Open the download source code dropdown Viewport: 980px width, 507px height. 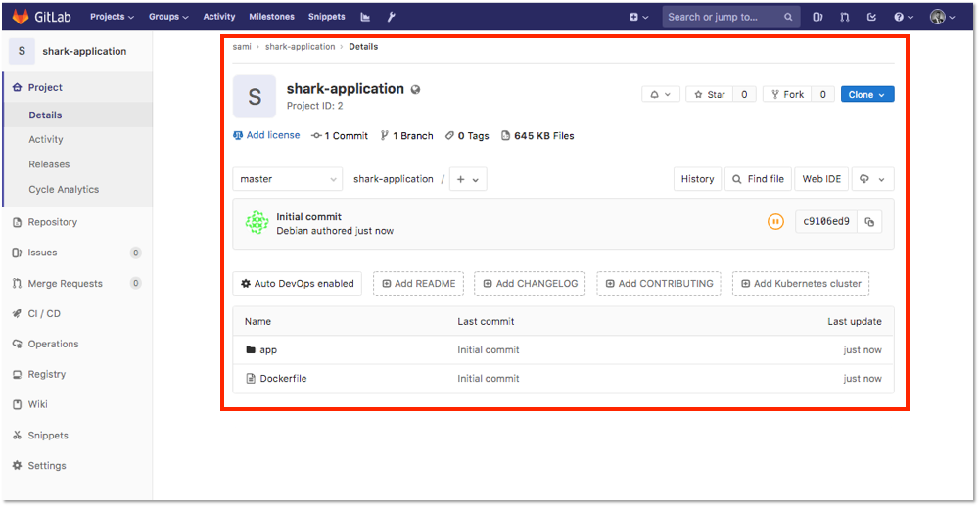(x=872, y=179)
